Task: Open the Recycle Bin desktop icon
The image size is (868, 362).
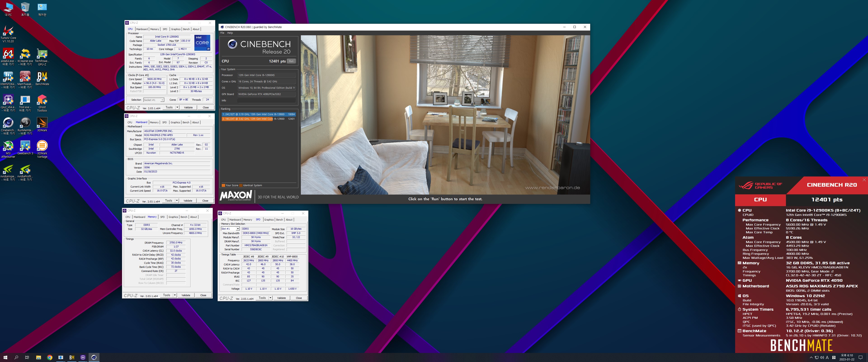Action: point(25,9)
